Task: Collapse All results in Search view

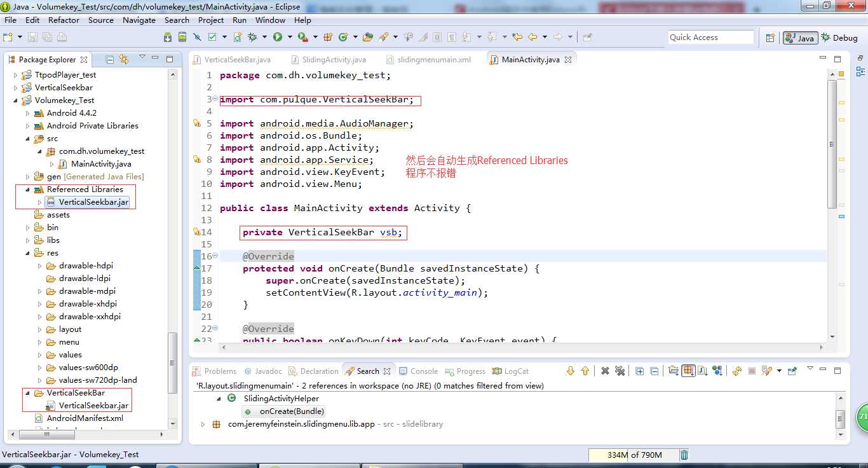Action: coord(654,371)
